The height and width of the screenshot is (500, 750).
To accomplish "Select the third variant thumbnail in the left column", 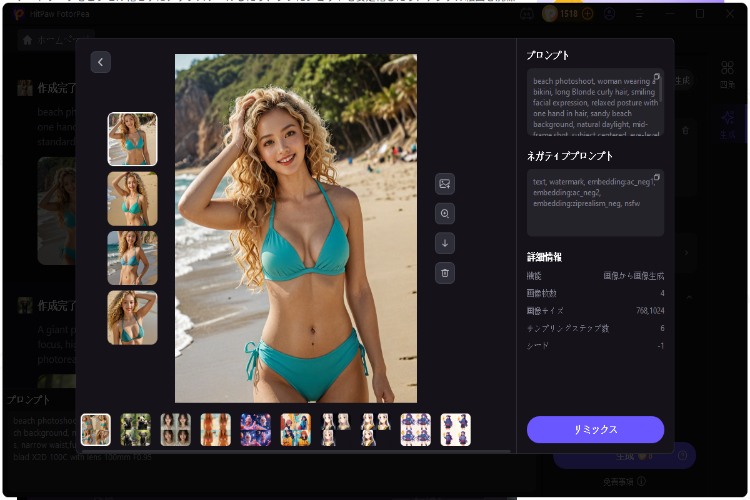I will 132,258.
